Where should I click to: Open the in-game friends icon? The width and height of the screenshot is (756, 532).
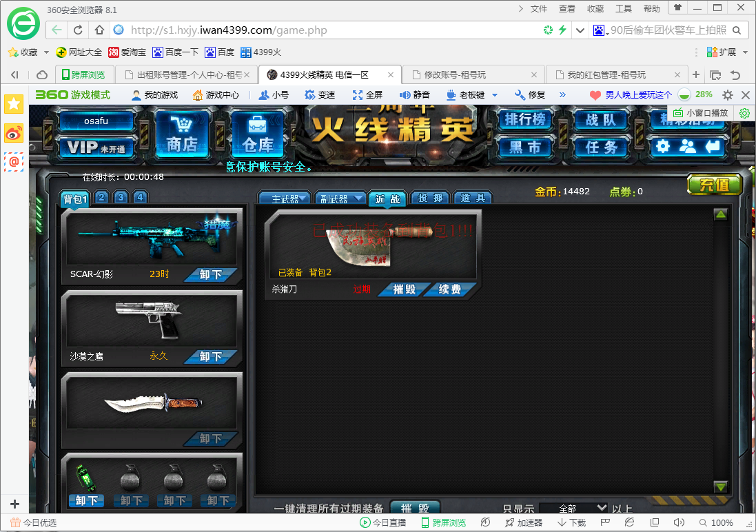[x=688, y=146]
